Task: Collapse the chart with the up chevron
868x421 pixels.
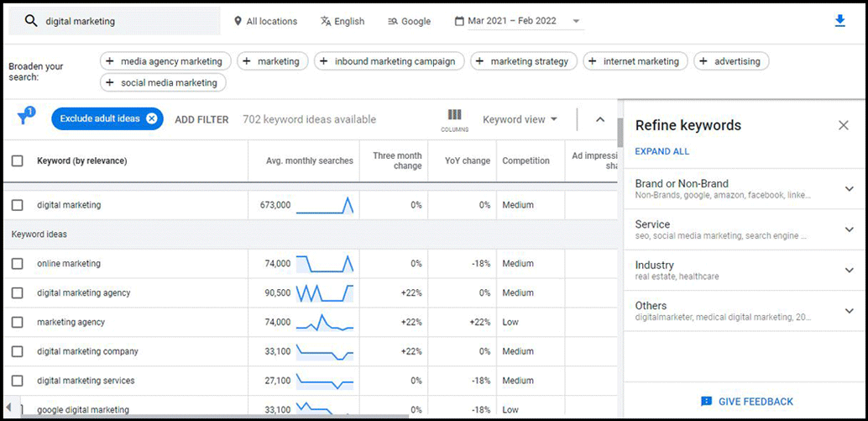Action: coord(600,119)
